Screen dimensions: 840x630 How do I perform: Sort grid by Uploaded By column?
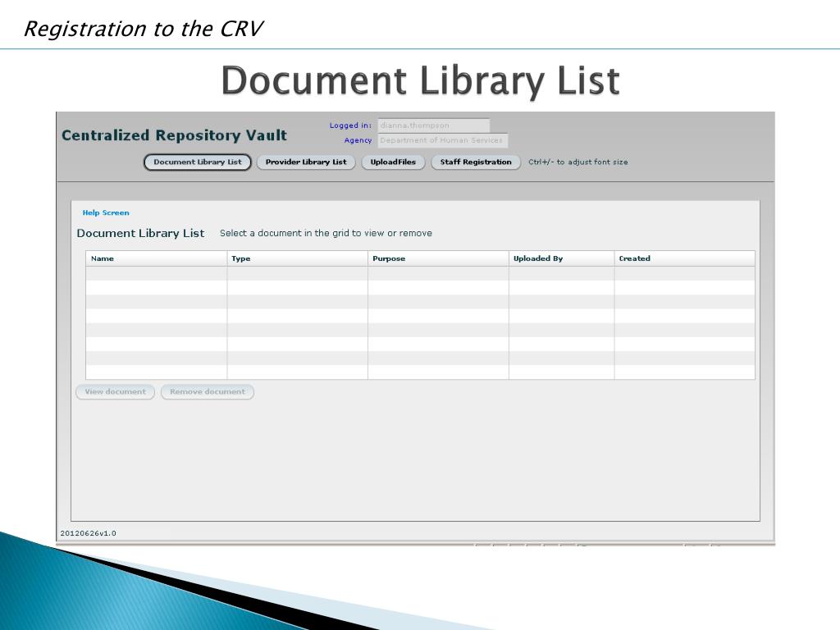click(x=561, y=258)
